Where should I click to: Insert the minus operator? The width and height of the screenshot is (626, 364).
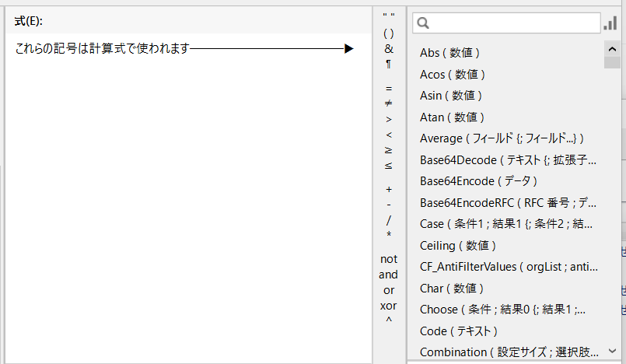(389, 205)
